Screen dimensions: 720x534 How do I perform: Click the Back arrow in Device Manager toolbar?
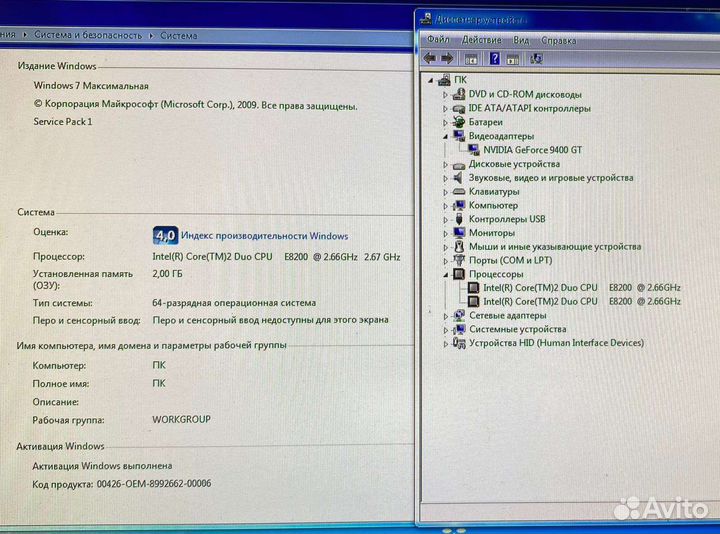(x=430, y=58)
